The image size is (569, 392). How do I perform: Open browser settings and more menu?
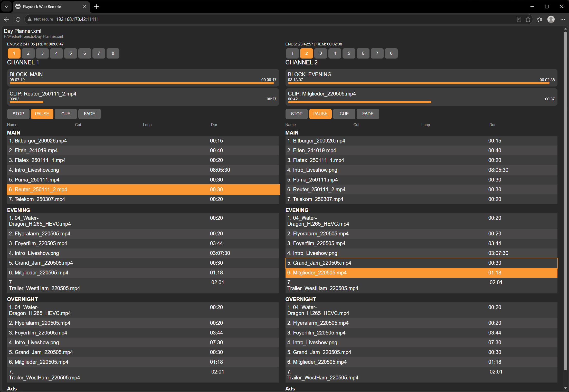[563, 19]
